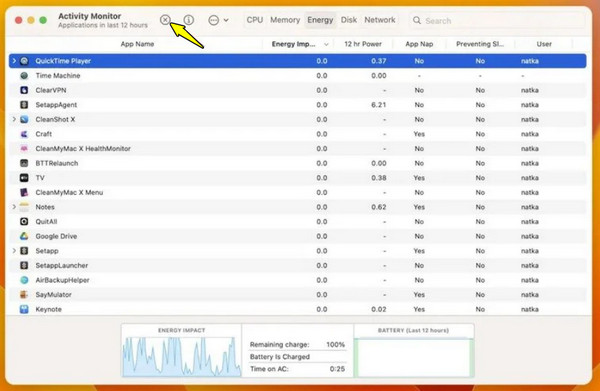Select the Time Machine icon
The height and width of the screenshot is (391, 600).
click(x=24, y=76)
